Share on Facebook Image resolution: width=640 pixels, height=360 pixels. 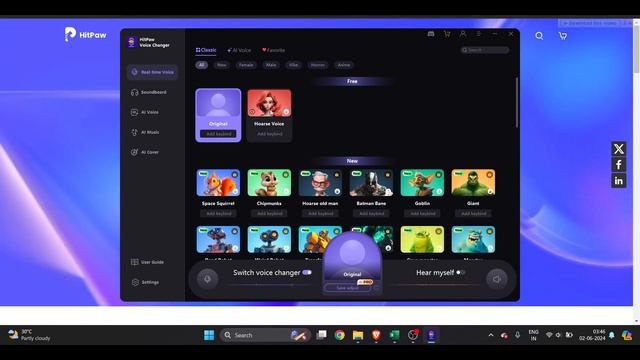click(618, 164)
